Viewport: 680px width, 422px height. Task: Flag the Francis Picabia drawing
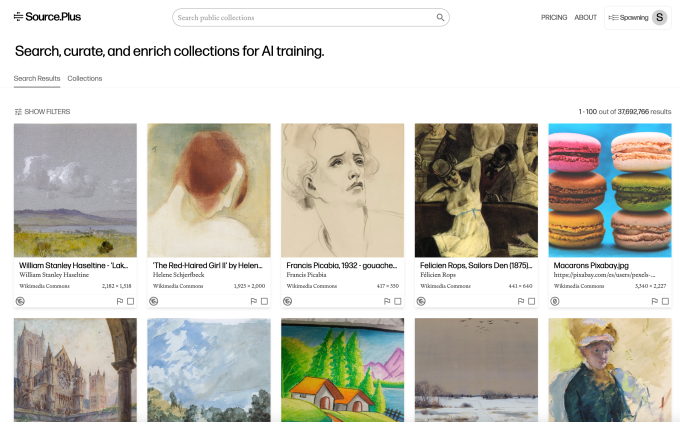click(x=387, y=300)
